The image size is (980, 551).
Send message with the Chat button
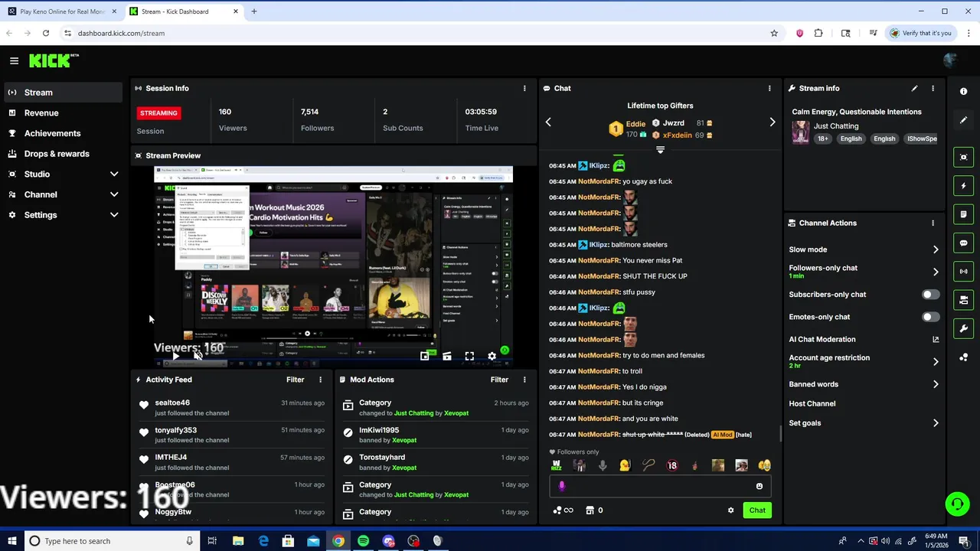pos(757,510)
